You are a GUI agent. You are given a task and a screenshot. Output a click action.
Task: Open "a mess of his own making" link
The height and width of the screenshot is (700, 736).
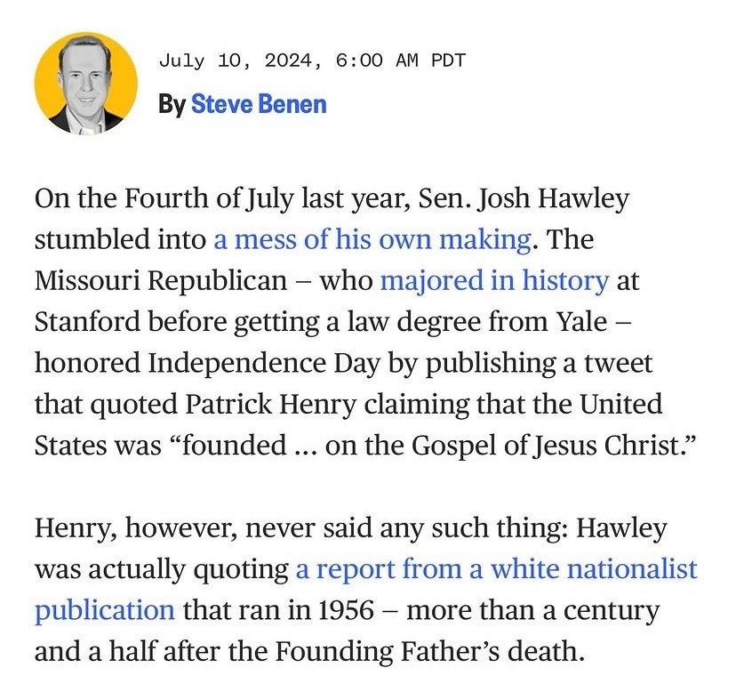[x=372, y=239]
